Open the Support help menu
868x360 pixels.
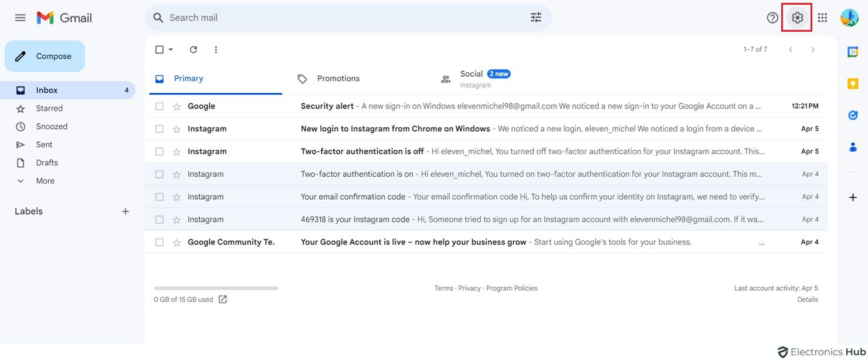click(772, 17)
